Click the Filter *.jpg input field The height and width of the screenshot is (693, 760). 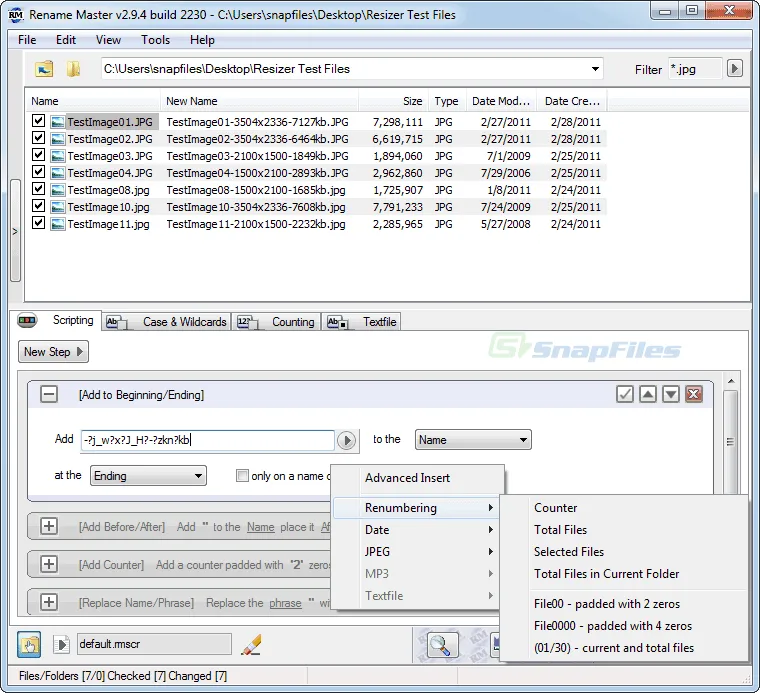point(695,69)
